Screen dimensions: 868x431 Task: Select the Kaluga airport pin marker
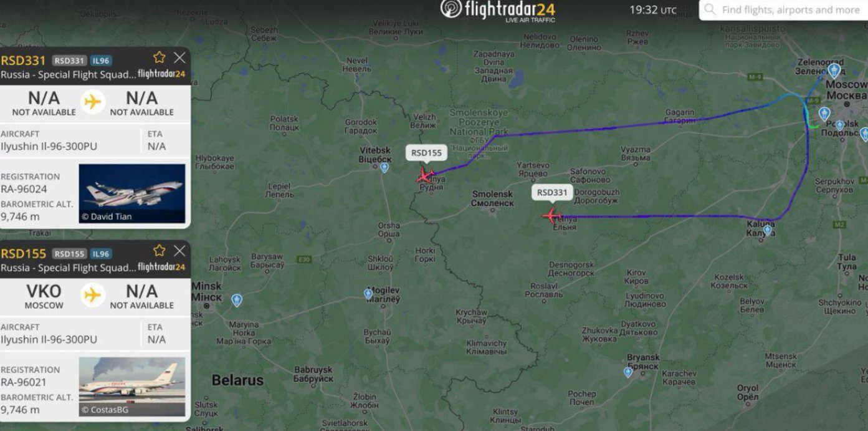(x=768, y=230)
